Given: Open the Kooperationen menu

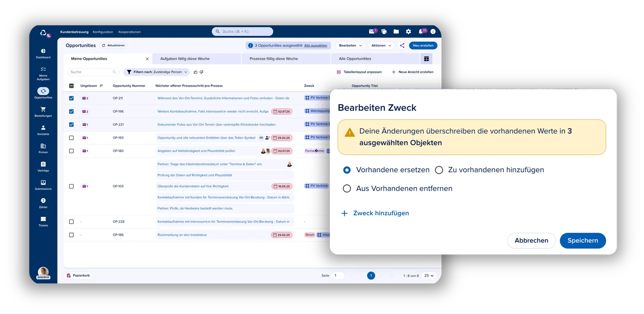Looking at the screenshot, I should pos(130,32).
